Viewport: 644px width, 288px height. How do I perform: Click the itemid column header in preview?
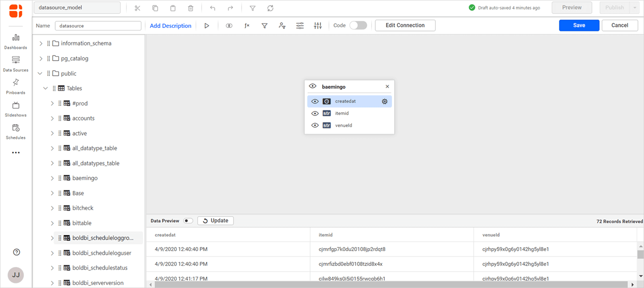pos(326,235)
